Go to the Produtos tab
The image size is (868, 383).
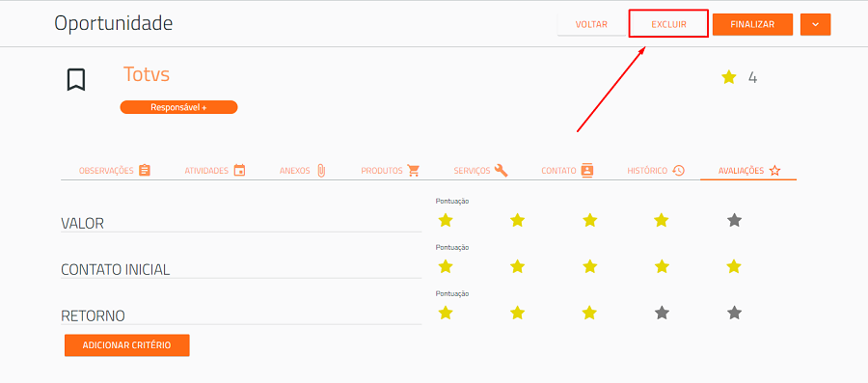pos(391,171)
